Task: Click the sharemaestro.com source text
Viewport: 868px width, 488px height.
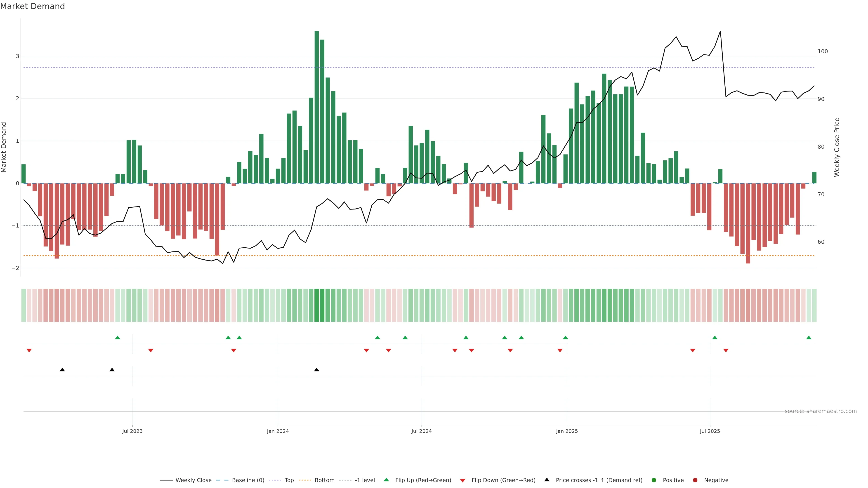Action: 821,411
